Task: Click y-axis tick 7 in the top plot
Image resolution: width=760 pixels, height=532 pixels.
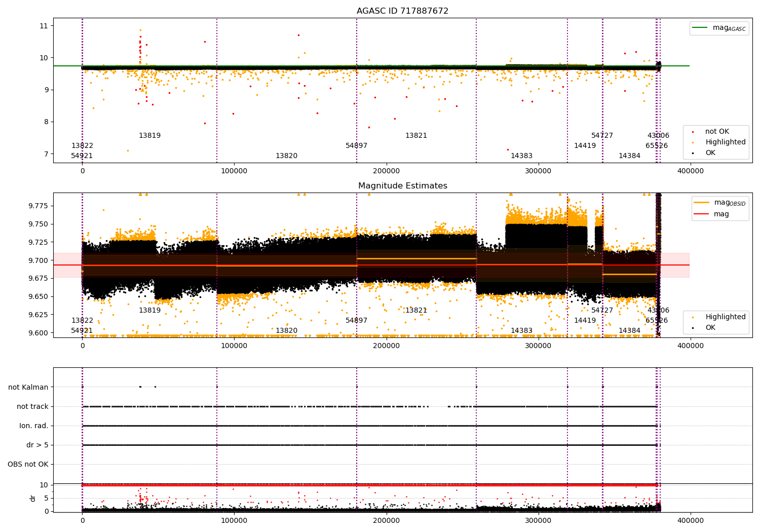Action: [46, 154]
